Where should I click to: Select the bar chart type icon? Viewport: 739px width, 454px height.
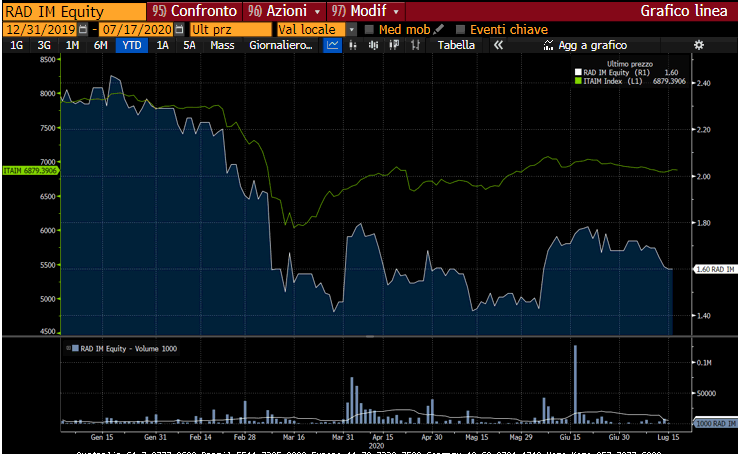353,45
